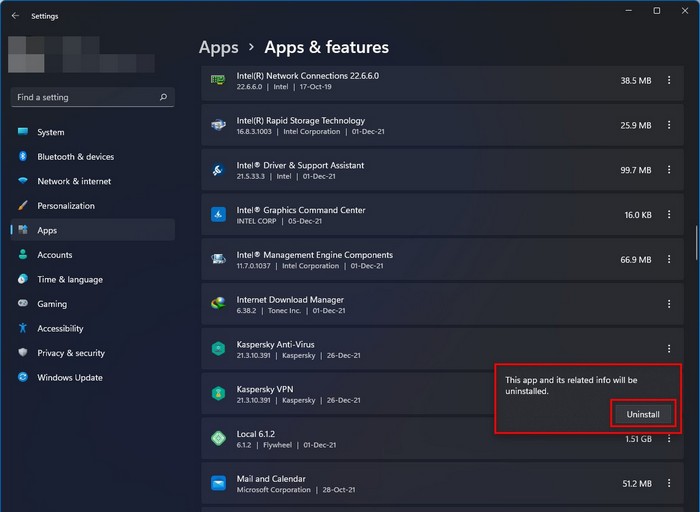Open the Windows Update section
Screen dimensions: 700x512
pyautogui.click(x=70, y=378)
